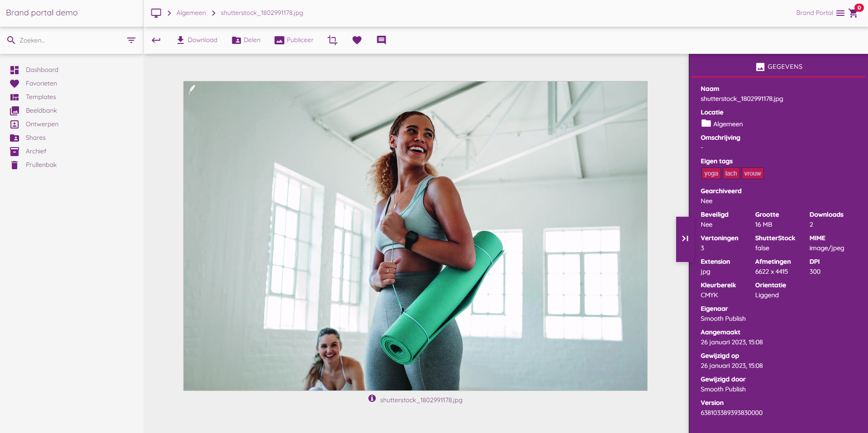This screenshot has width=868, height=433.
Task: Select the yoga tag under Eigen tags
Action: 711,173
